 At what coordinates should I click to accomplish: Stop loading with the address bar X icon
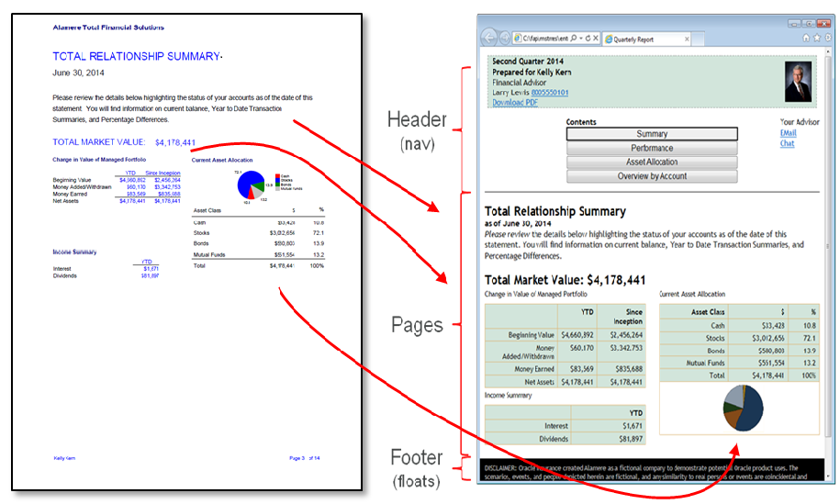(x=595, y=38)
